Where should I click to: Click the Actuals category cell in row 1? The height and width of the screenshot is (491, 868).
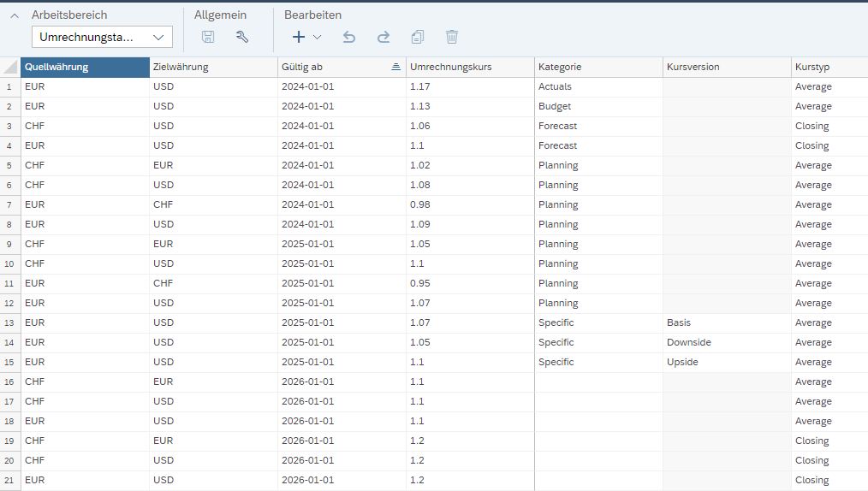(598, 86)
